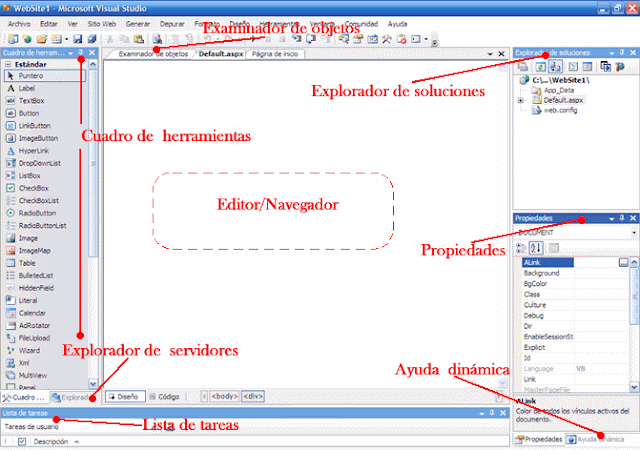Click the Copy Web Site icon in Solution Explorer
640x450 pixels.
(606, 67)
